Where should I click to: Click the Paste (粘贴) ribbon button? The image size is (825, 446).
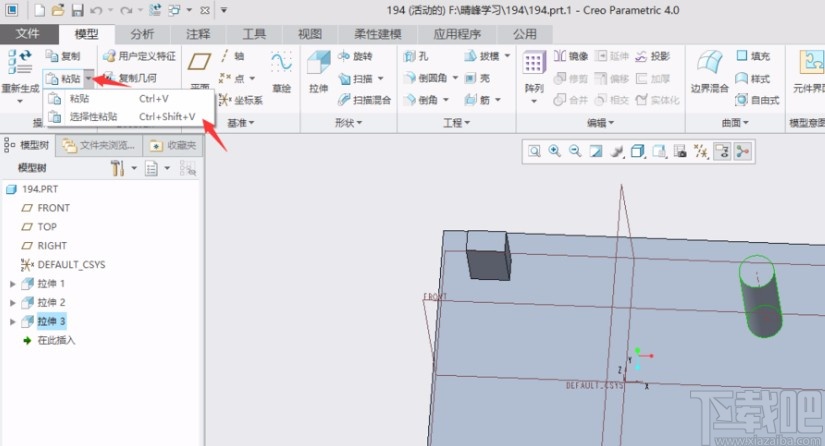point(64,78)
